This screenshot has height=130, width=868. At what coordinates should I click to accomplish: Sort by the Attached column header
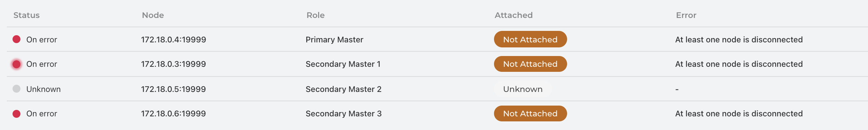(x=514, y=15)
